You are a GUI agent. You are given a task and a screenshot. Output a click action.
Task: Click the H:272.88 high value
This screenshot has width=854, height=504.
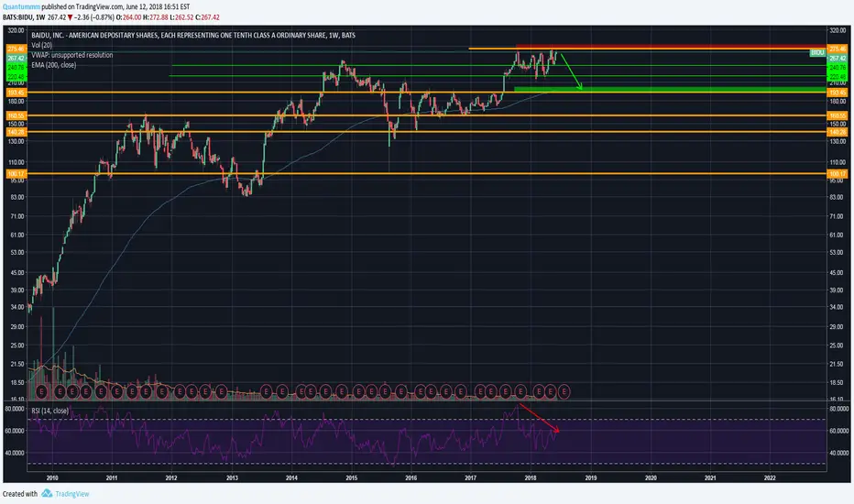(155, 17)
